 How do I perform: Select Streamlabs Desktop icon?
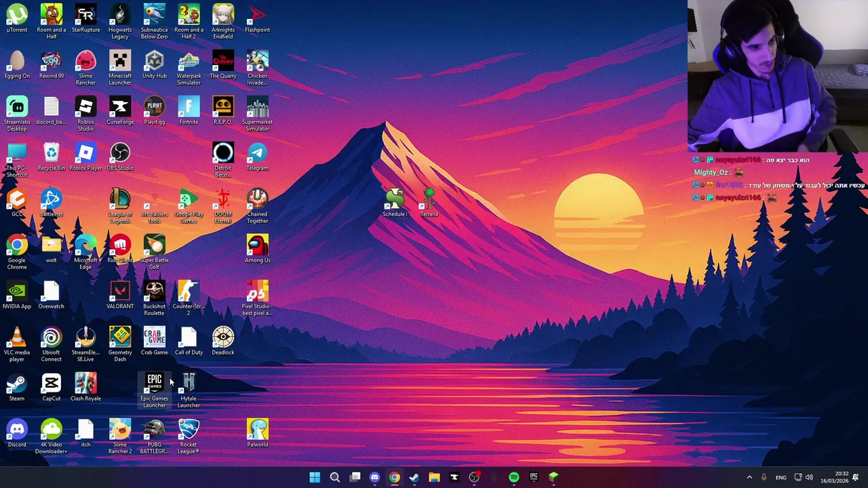[x=17, y=114]
